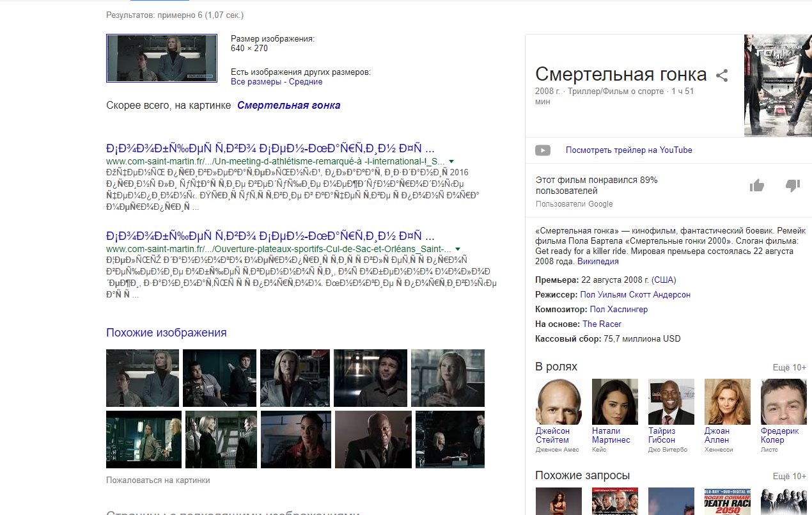Click the share icon beside Смертельная гонка

point(722,75)
